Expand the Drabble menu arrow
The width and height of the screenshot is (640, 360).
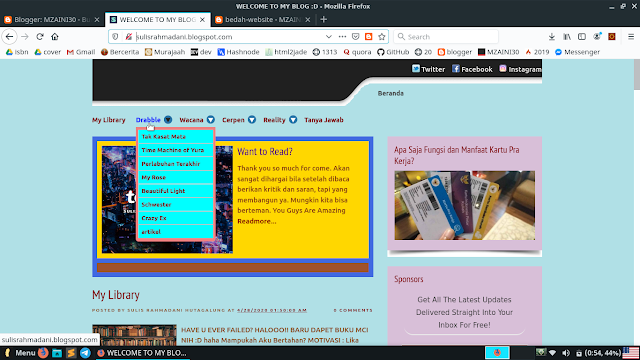[x=168, y=120]
